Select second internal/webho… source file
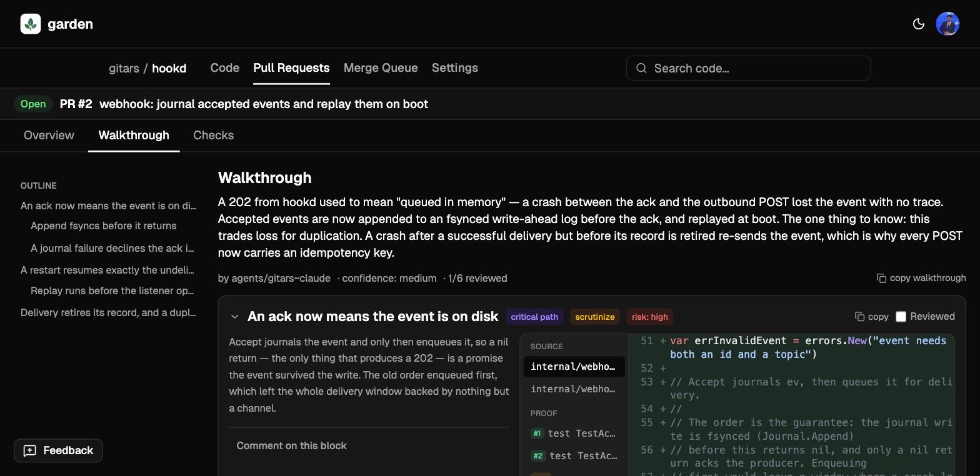Screen dimensions: 980x476 point(574,389)
